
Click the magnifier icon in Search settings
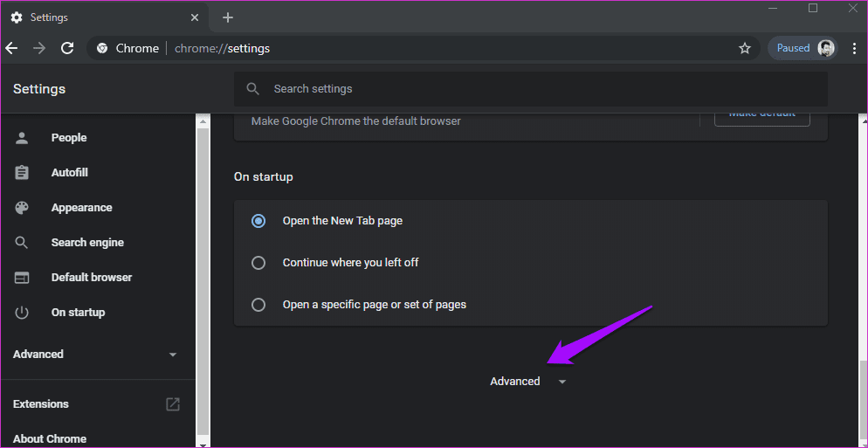coord(253,88)
